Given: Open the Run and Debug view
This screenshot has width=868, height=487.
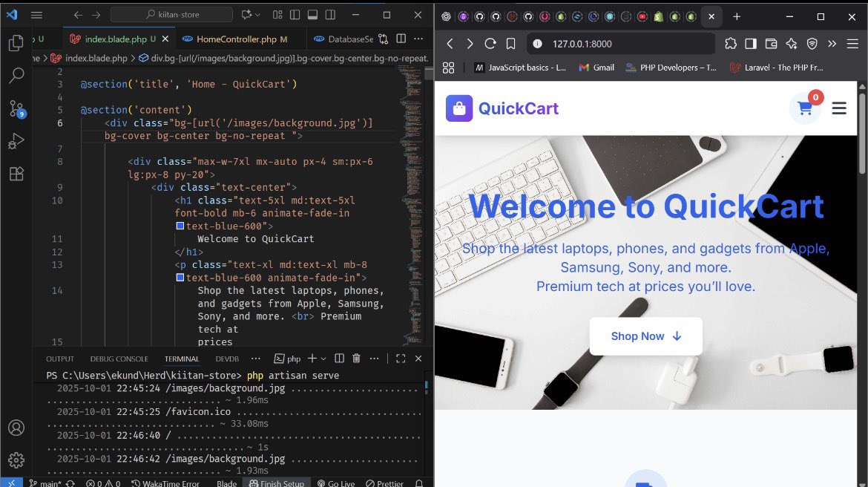Looking at the screenshot, I should click(x=16, y=141).
